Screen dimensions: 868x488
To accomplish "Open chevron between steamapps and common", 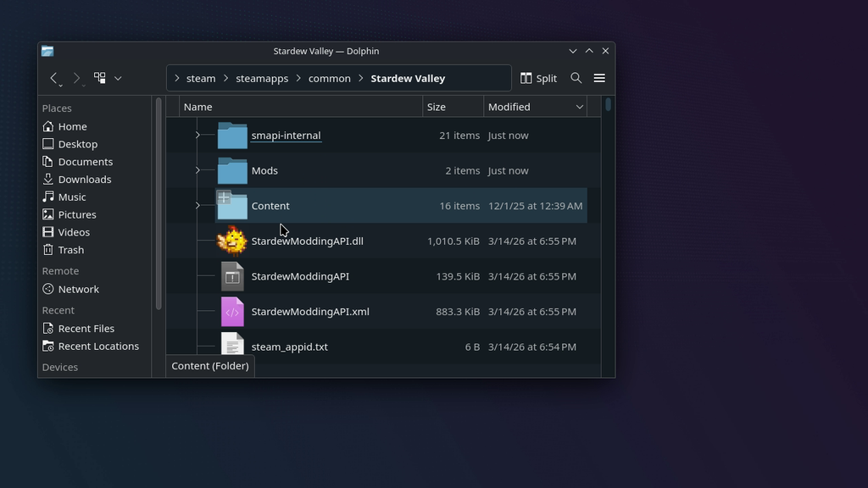I will click(x=298, y=79).
